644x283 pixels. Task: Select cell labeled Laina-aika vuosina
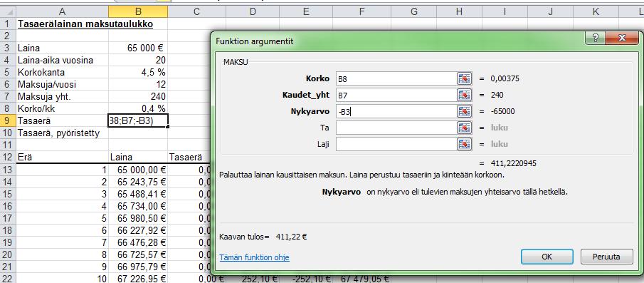click(x=63, y=60)
